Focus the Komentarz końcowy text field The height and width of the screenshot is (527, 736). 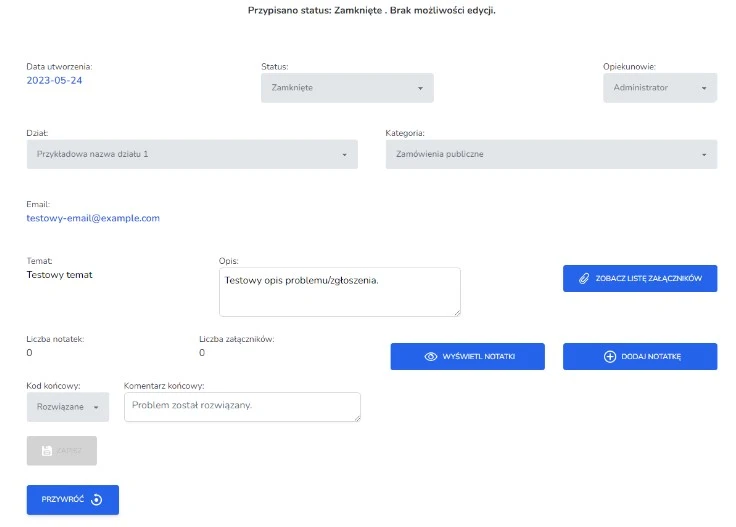pyautogui.click(x=241, y=406)
